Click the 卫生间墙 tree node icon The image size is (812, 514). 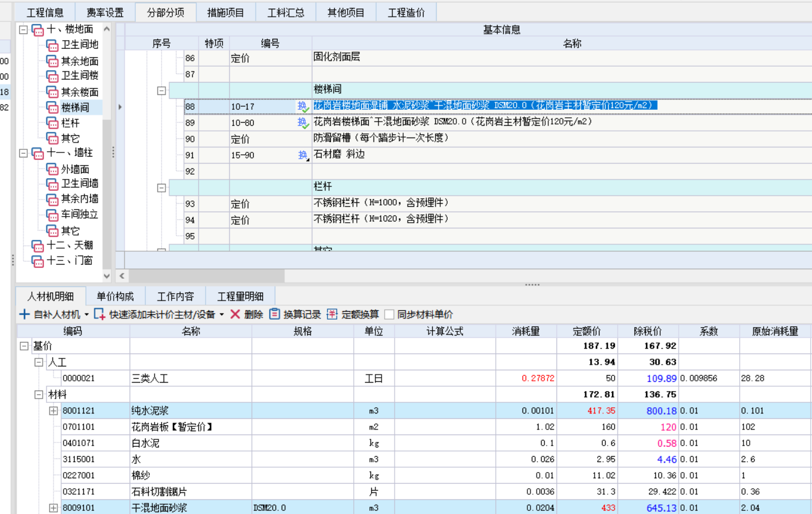click(x=52, y=184)
